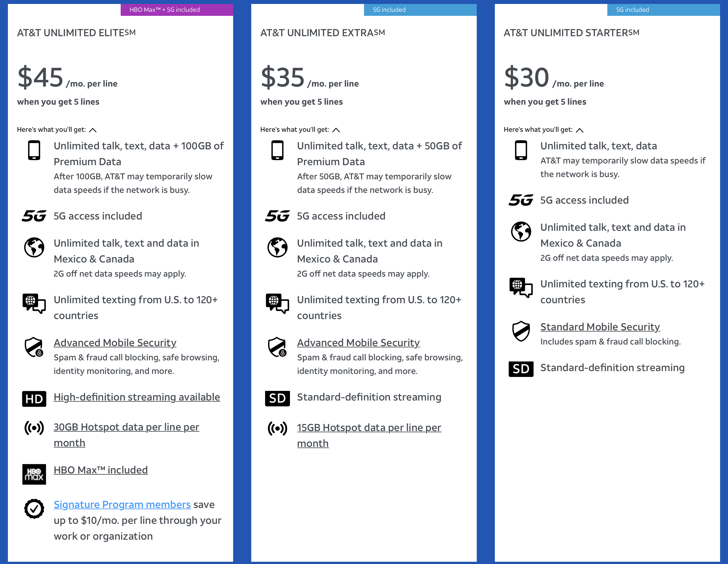728x564 pixels.
Task: Click the texting globe-bubble icon in Starter plan
Action: pyautogui.click(x=521, y=287)
